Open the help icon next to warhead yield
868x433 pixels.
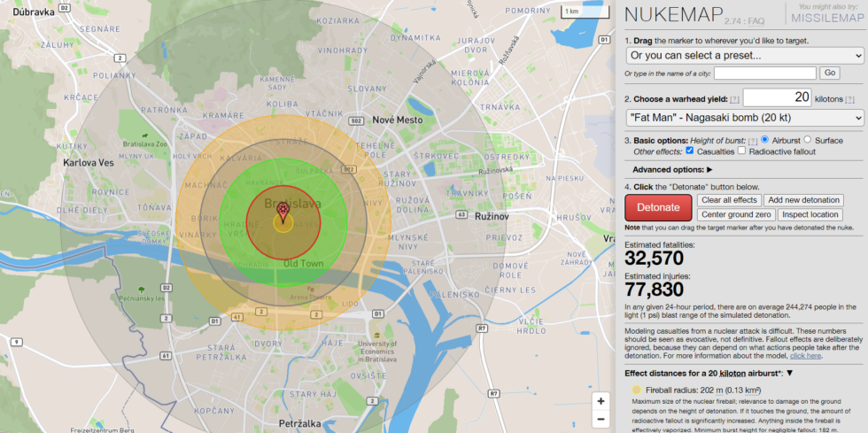pos(734,99)
